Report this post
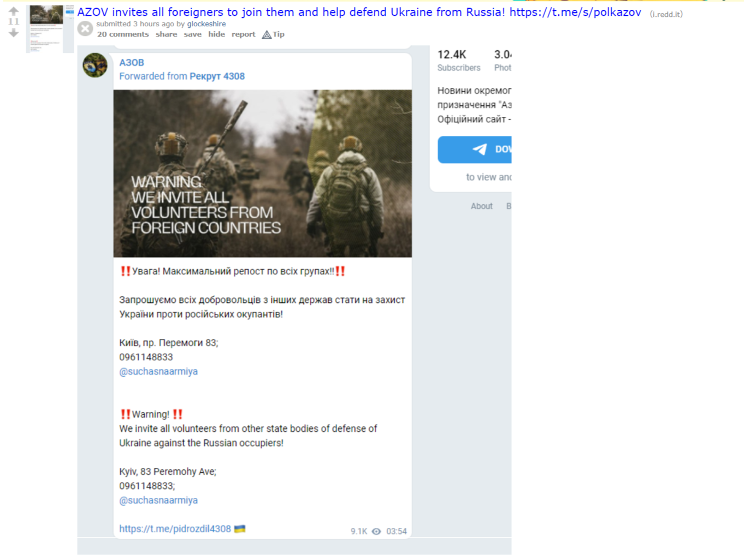The height and width of the screenshot is (560, 744). (x=243, y=34)
